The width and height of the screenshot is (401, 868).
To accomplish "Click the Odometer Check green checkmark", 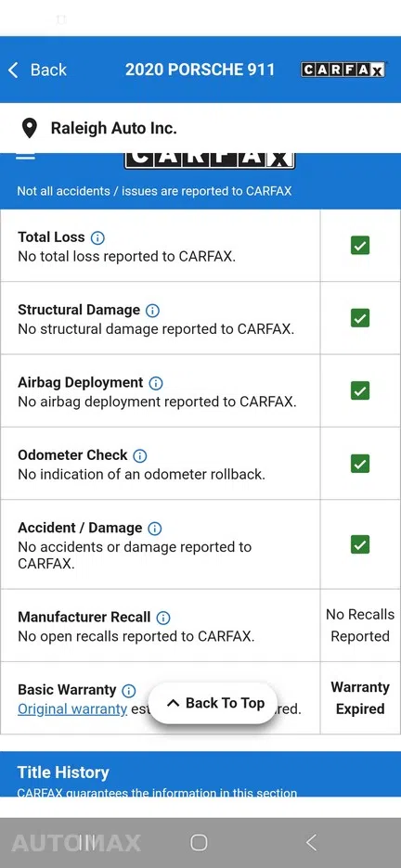I will pyautogui.click(x=360, y=464).
